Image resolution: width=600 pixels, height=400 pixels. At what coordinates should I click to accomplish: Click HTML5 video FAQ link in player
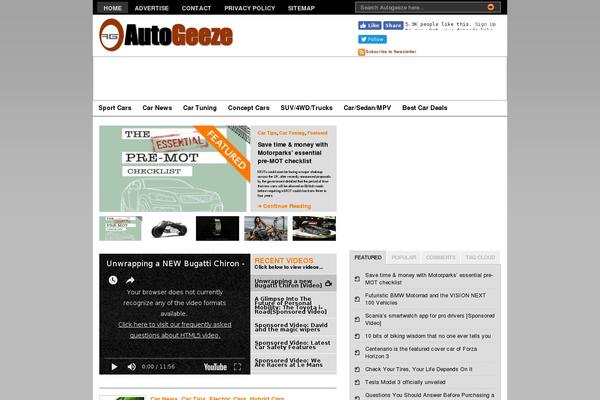(174, 330)
